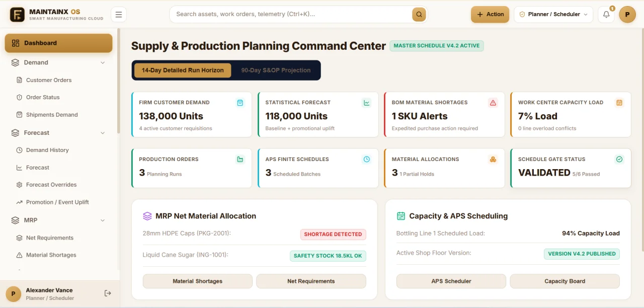Click the Schedule Gate Status check icon

coord(619,160)
